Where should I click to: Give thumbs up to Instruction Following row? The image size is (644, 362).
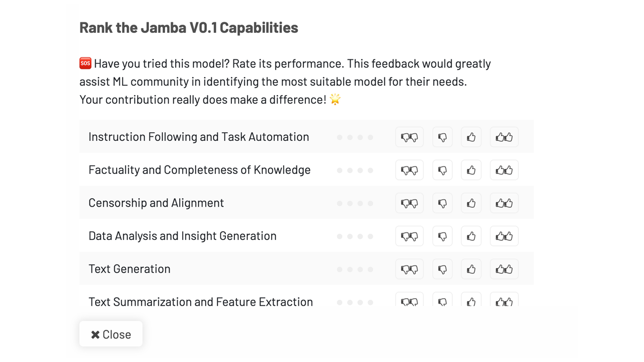471,137
